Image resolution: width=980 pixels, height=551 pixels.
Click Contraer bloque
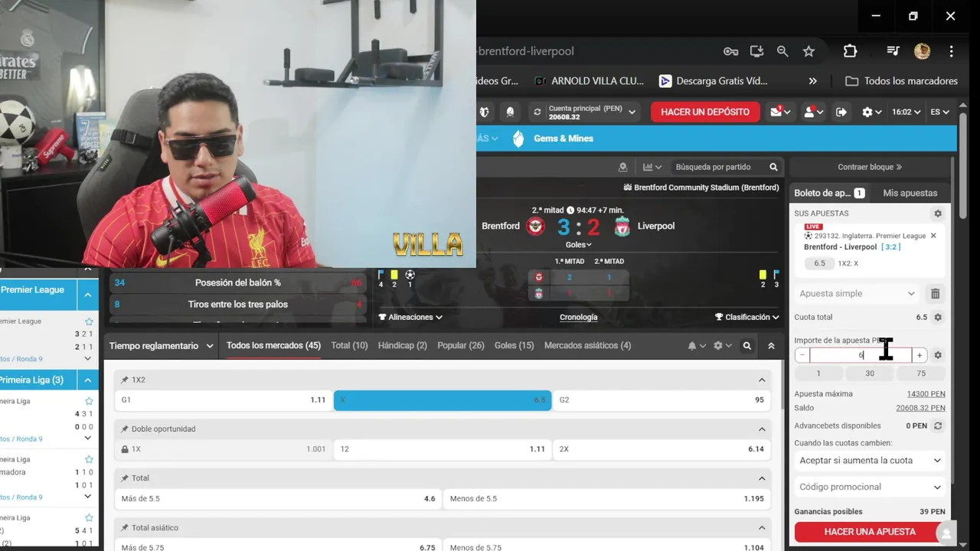[870, 167]
